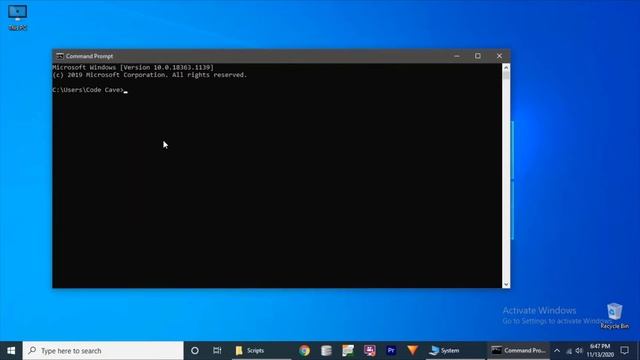This screenshot has height=360, width=640.
Task: Click the Microsoft Windows version text line
Action: pyautogui.click(x=133, y=67)
